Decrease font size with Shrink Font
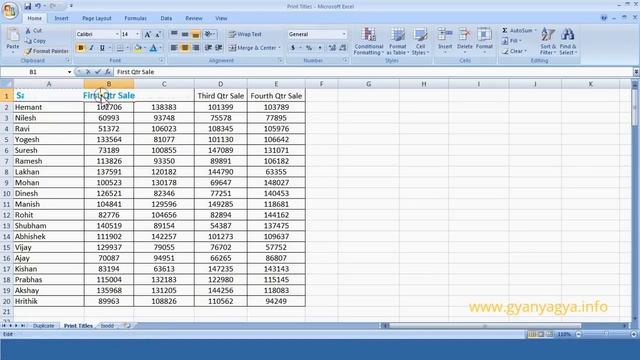Screen dimensions: 640x360 pos(158,34)
